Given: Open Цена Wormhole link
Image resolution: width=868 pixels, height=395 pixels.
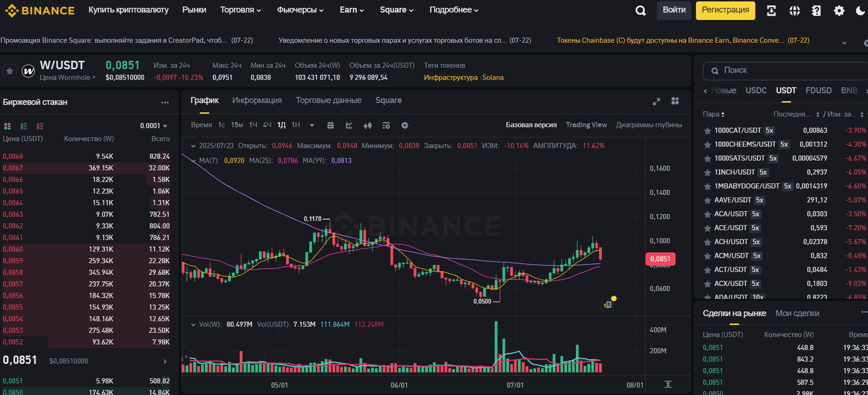Looking at the screenshot, I should pyautogui.click(x=67, y=78).
